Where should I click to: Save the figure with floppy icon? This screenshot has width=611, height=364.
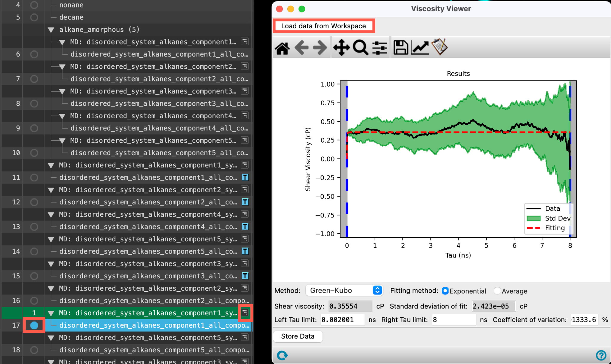(x=401, y=48)
